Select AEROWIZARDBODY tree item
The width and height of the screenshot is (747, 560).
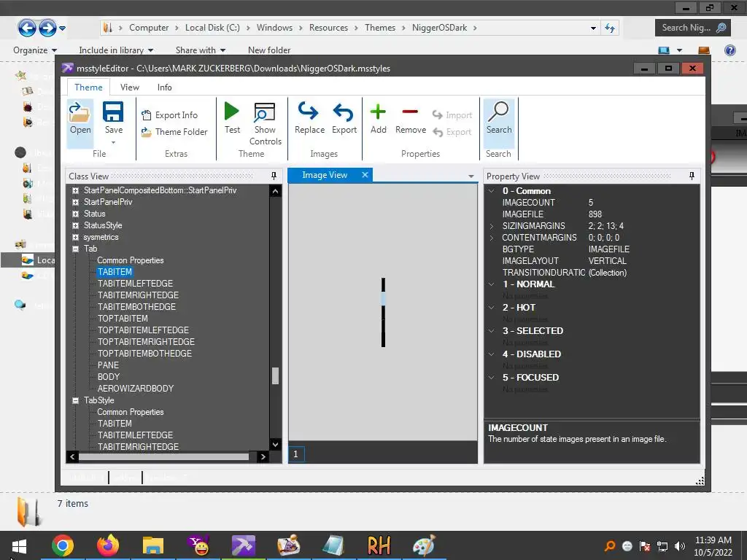pos(135,389)
